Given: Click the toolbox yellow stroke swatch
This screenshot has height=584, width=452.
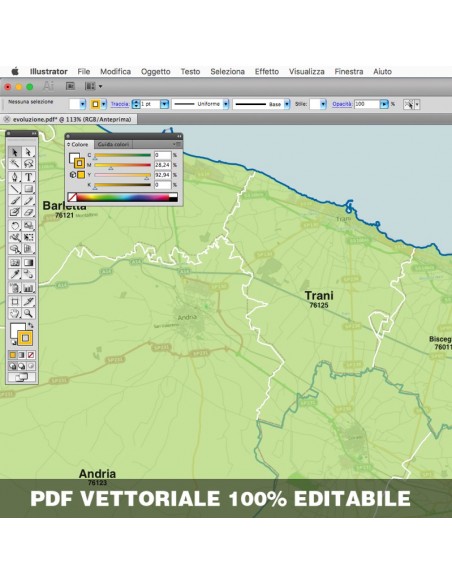Looking at the screenshot, I should pos(25,338).
